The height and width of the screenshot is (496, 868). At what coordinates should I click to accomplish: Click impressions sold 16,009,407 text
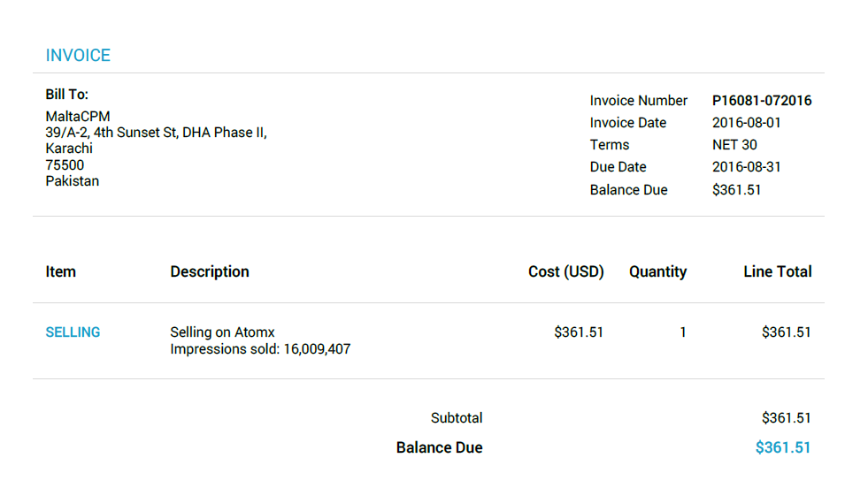(260, 349)
